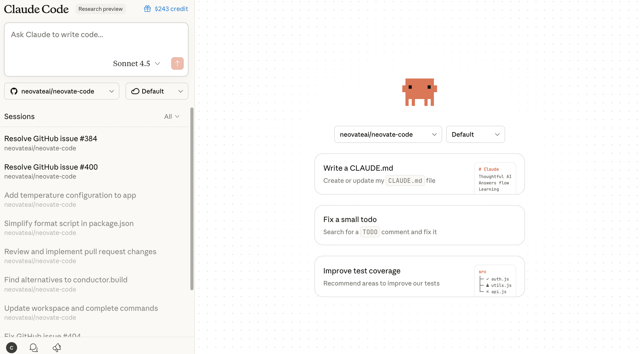Open the All sessions filter dropdown

tap(172, 116)
